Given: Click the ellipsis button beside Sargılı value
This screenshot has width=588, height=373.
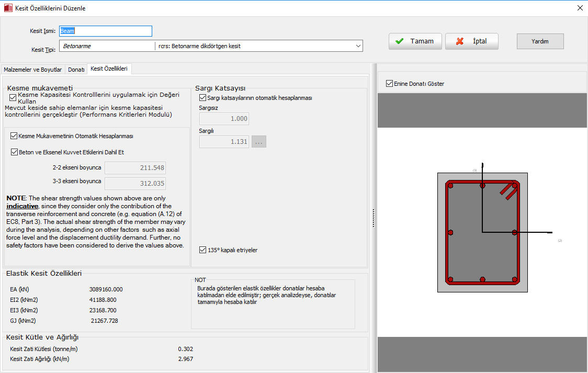Looking at the screenshot, I should [x=259, y=141].
